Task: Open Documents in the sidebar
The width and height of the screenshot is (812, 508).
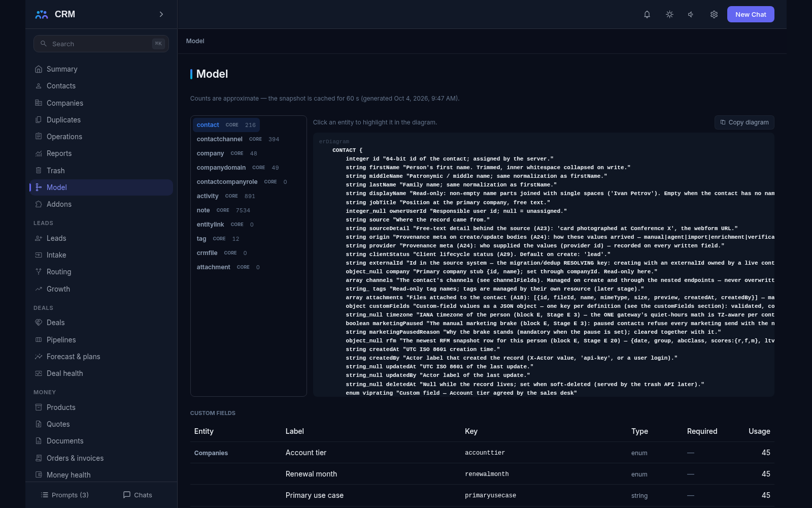Action: coord(101,441)
